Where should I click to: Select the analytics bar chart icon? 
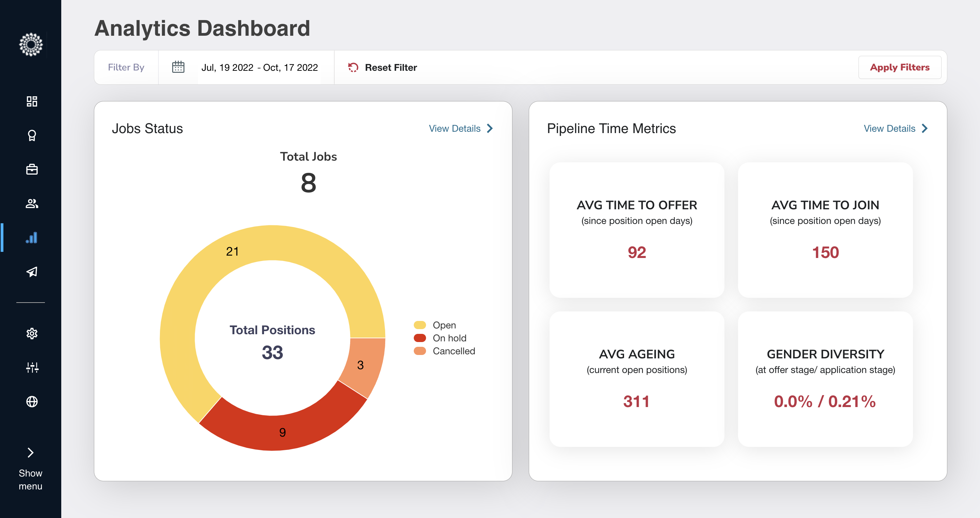(x=32, y=238)
